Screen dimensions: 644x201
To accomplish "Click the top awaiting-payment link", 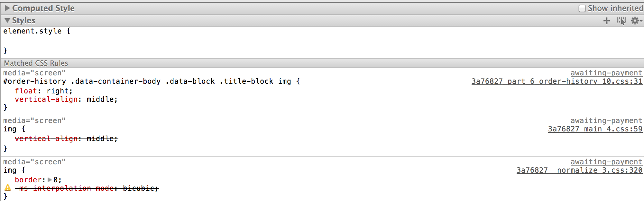I will tap(607, 73).
